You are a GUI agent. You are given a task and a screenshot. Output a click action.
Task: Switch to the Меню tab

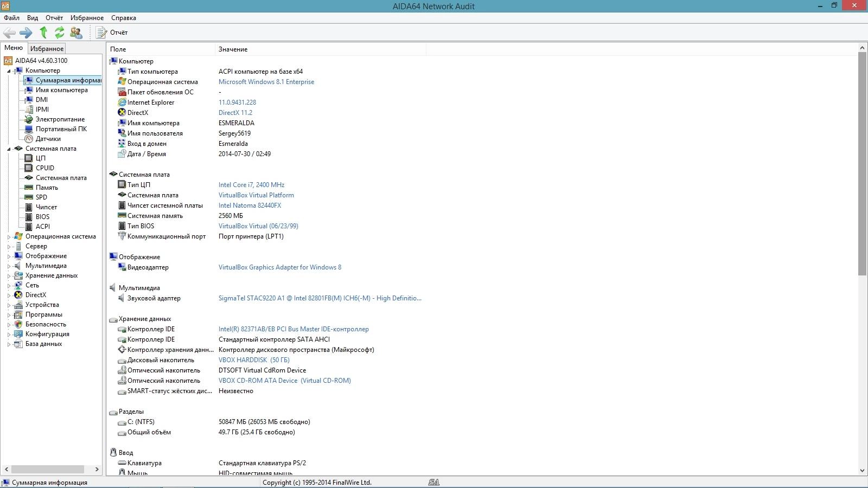coord(14,48)
